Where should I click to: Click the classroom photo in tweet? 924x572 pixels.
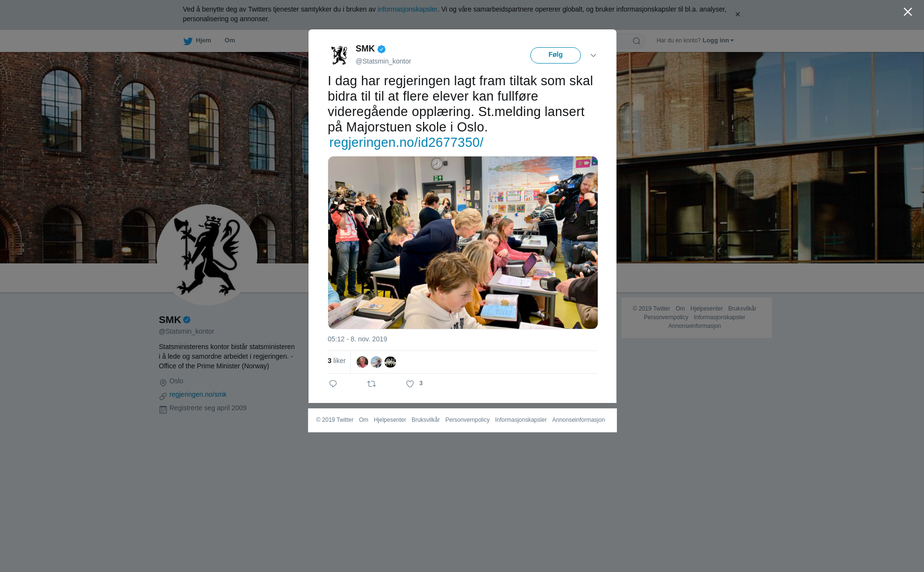(x=462, y=243)
